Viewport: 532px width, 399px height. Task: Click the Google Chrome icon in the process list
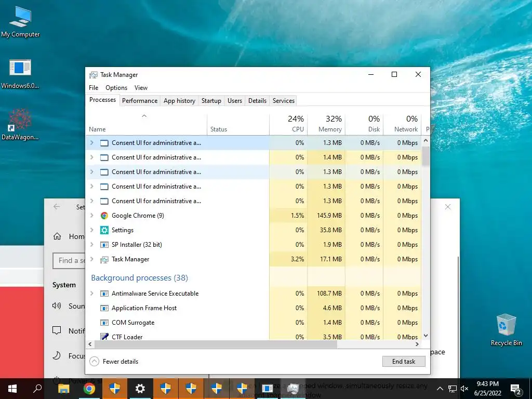[x=104, y=216]
